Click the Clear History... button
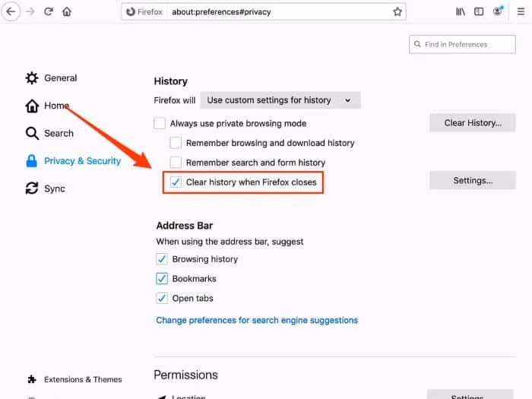The height and width of the screenshot is (399, 532). [472, 123]
